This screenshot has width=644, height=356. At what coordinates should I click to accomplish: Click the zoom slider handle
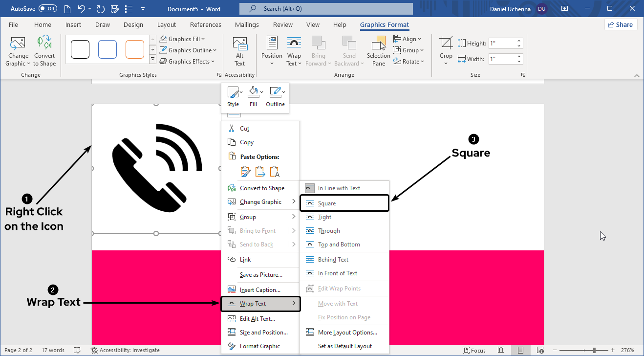click(594, 350)
